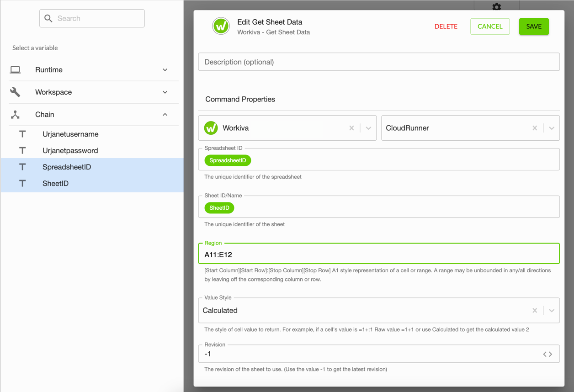Click the SpreadsheetID green tag in Spreadsheet ID field

coord(228,160)
